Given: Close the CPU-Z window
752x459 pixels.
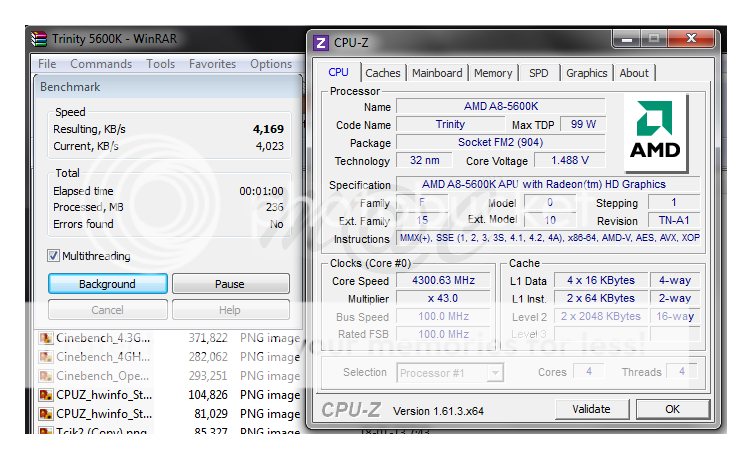Looking at the screenshot, I should (691, 38).
